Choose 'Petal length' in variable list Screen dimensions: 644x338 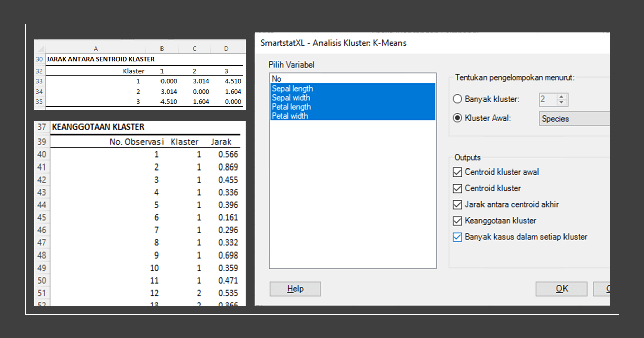pyautogui.click(x=291, y=107)
